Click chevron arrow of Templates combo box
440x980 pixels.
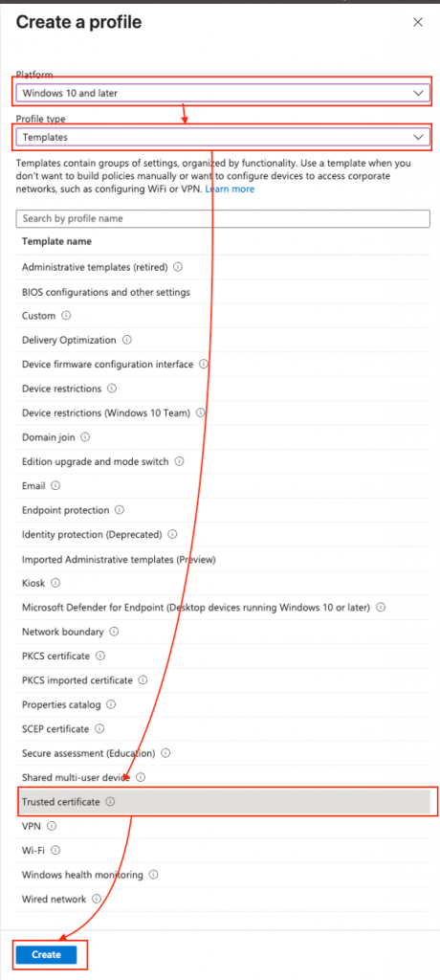(418, 137)
